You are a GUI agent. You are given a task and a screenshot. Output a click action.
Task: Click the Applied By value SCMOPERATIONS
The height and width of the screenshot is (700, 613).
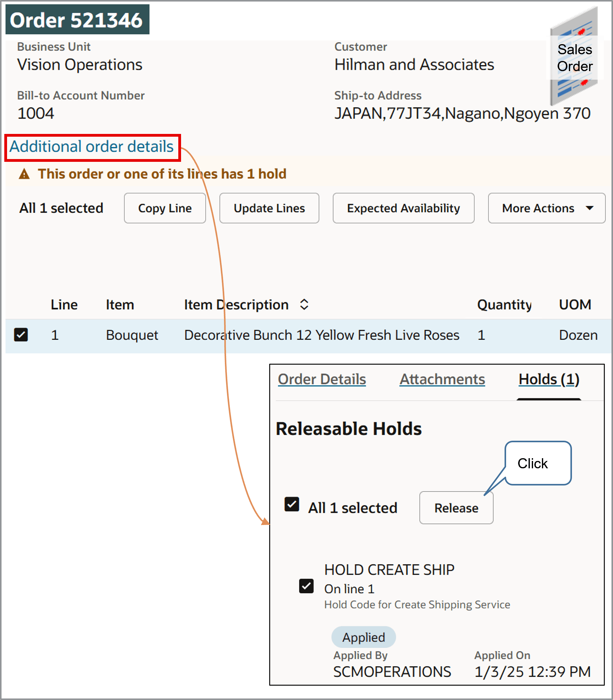pyautogui.click(x=392, y=671)
